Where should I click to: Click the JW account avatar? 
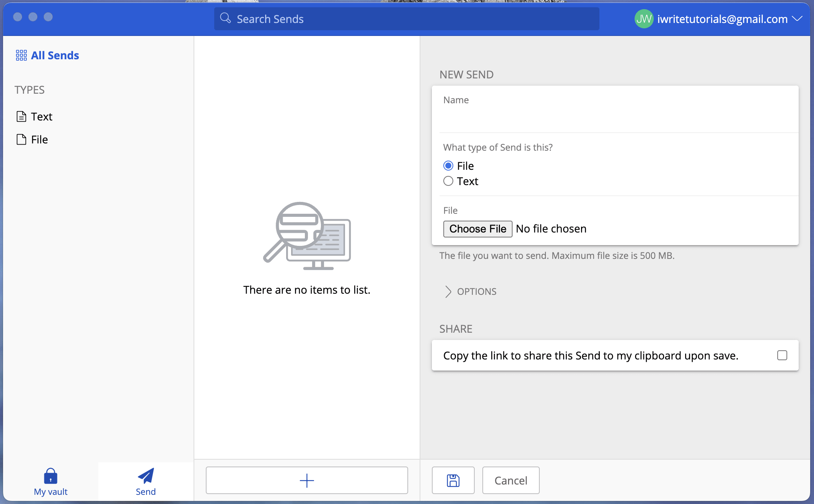[643, 19]
